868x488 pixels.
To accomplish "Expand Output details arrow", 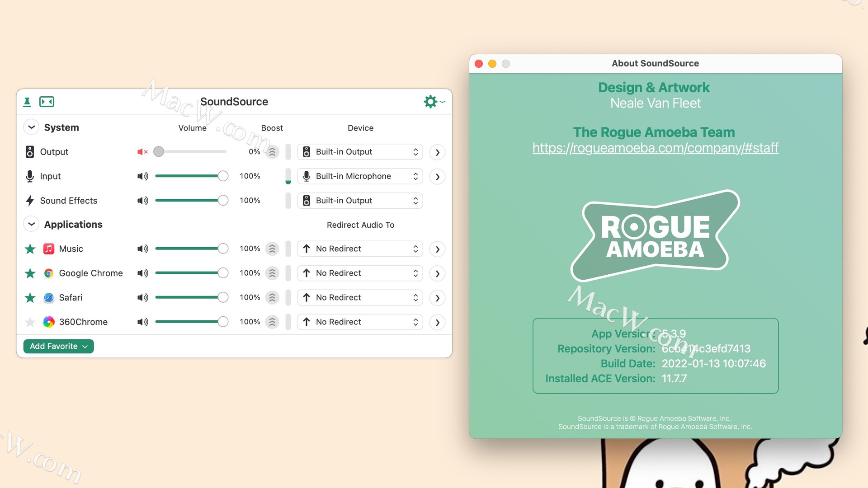I will [x=437, y=152].
